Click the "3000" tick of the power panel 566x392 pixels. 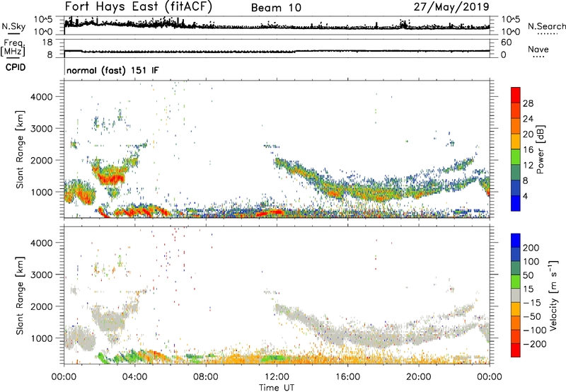[42, 129]
